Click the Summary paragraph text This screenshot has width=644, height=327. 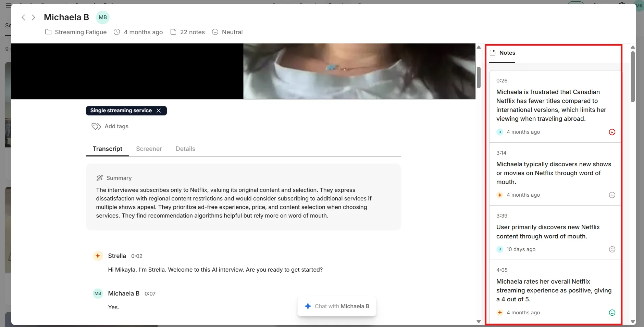tap(234, 203)
